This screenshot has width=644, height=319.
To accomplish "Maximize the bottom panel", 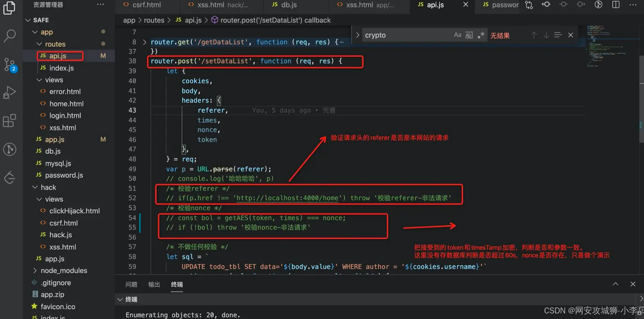I will [616, 284].
